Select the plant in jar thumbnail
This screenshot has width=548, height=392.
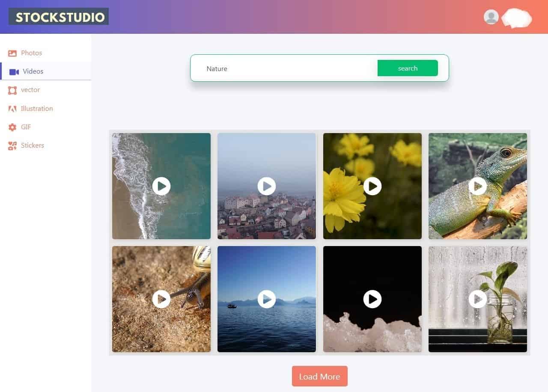coord(478,299)
